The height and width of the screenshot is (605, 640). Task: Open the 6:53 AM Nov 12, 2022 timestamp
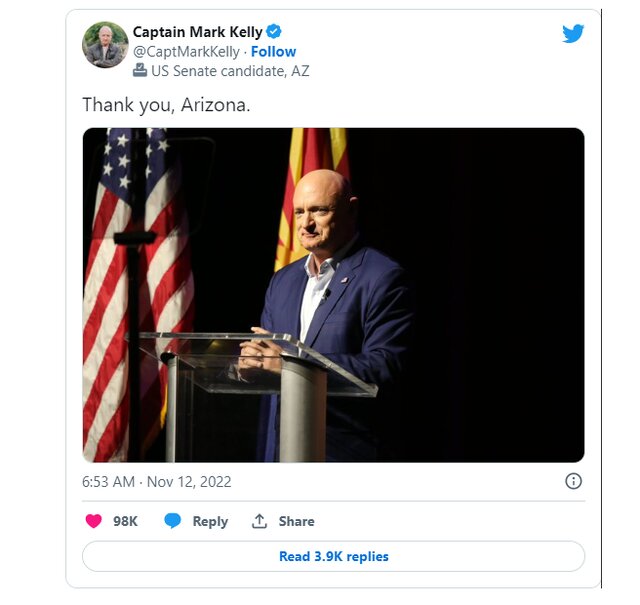tap(156, 482)
